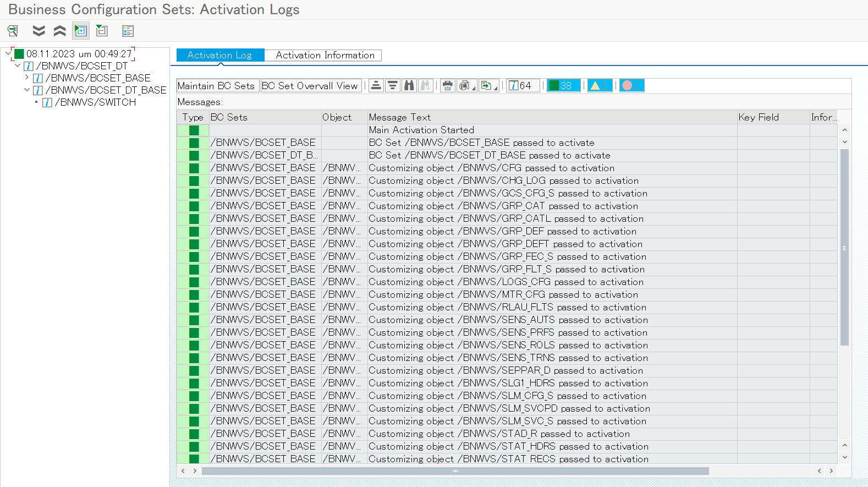Viewport: 868px width, 487px height.
Task: Print the message list
Action: 448,85
